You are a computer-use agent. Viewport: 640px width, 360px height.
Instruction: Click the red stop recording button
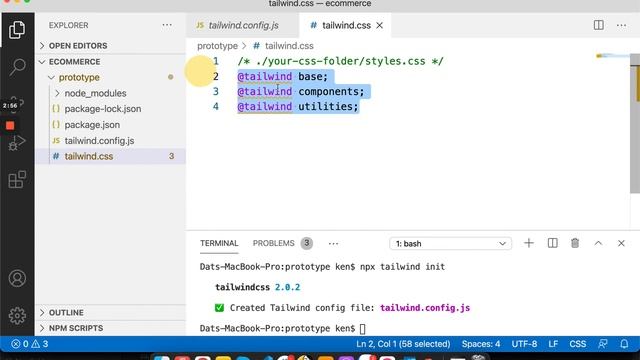pos(10,125)
